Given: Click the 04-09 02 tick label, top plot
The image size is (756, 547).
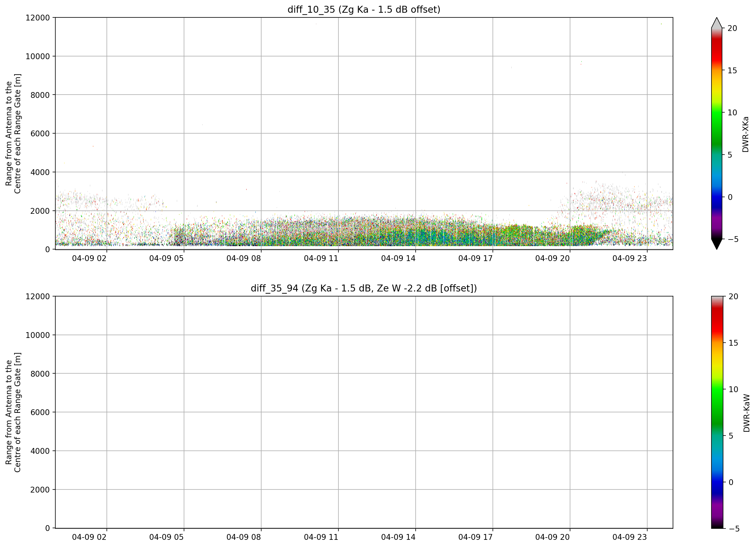Looking at the screenshot, I should pyautogui.click(x=89, y=258).
